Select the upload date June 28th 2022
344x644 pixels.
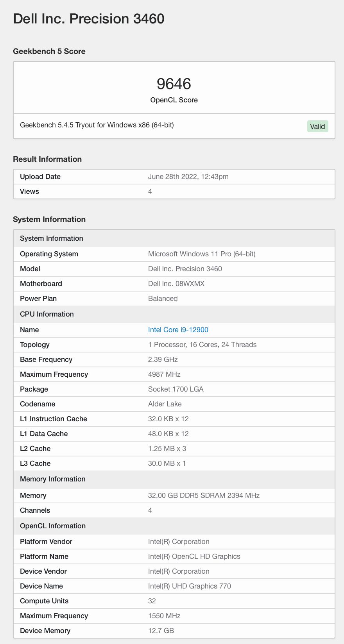tap(188, 177)
